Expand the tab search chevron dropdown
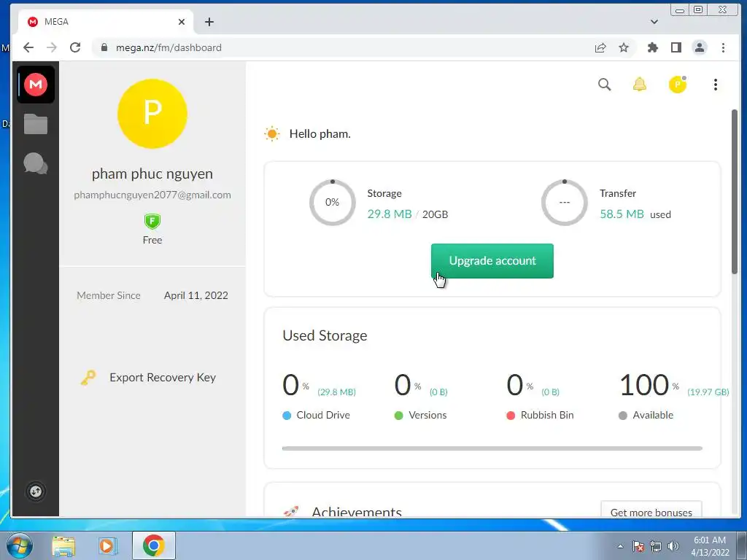The height and width of the screenshot is (560, 747). coord(654,22)
